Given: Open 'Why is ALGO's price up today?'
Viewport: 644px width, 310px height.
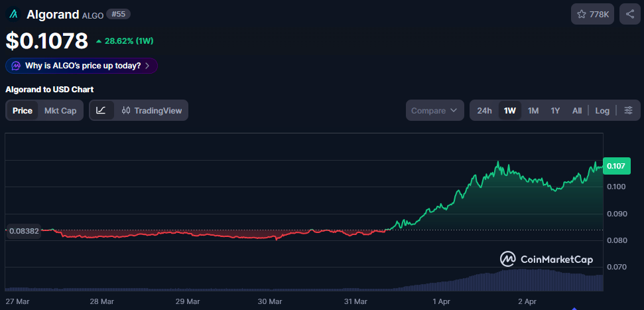Looking at the screenshot, I should coord(82,66).
